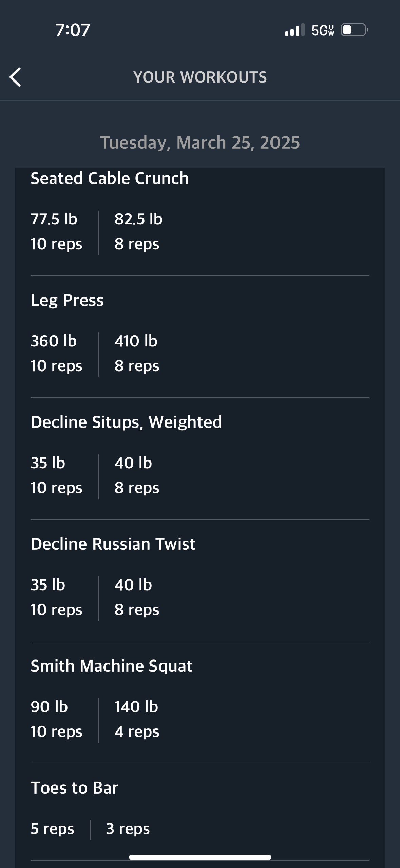Tap the 7:07 clock in status bar
The width and height of the screenshot is (400, 868).
pos(73,30)
